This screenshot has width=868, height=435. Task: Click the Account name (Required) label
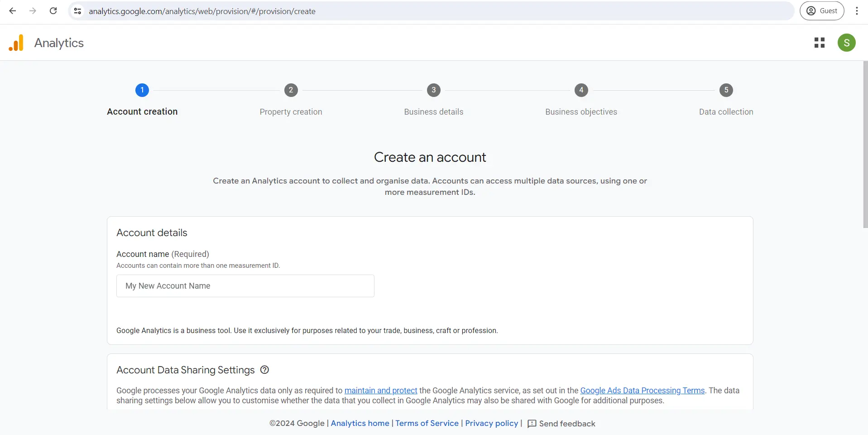click(163, 254)
